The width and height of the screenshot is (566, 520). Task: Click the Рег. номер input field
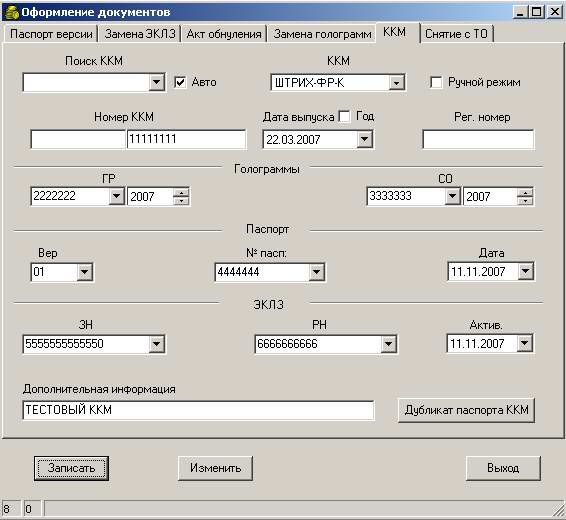478,139
